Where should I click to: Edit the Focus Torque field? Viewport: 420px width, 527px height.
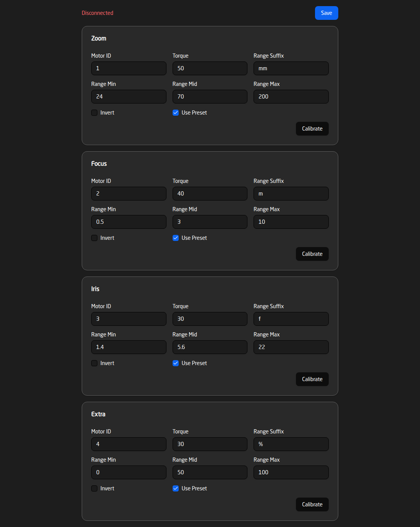[210, 194]
